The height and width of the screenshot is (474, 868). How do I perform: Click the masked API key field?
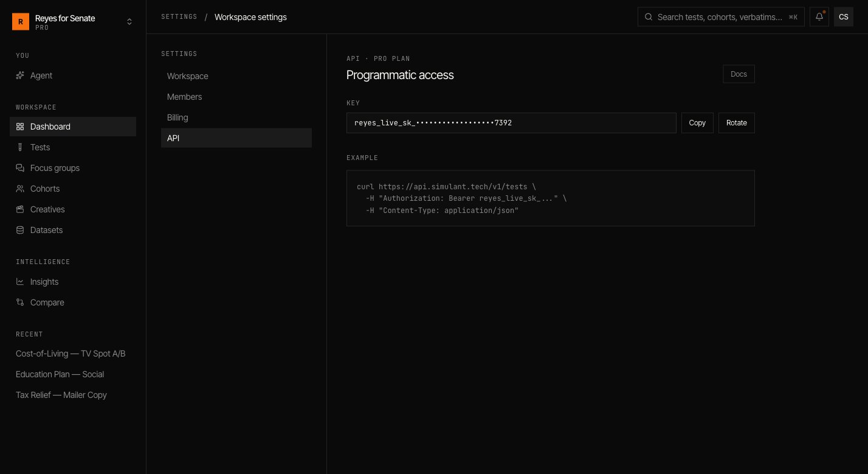[511, 123]
